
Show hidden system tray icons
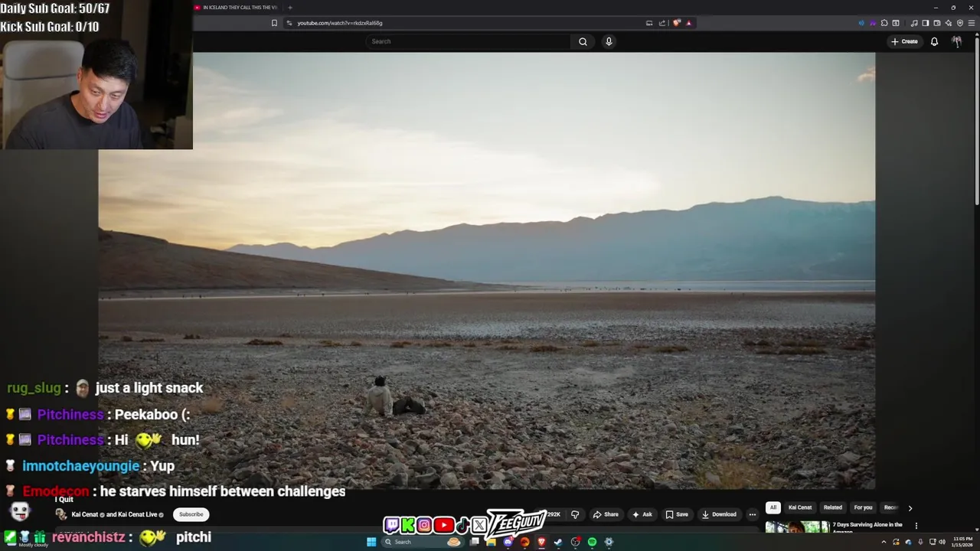click(x=884, y=542)
